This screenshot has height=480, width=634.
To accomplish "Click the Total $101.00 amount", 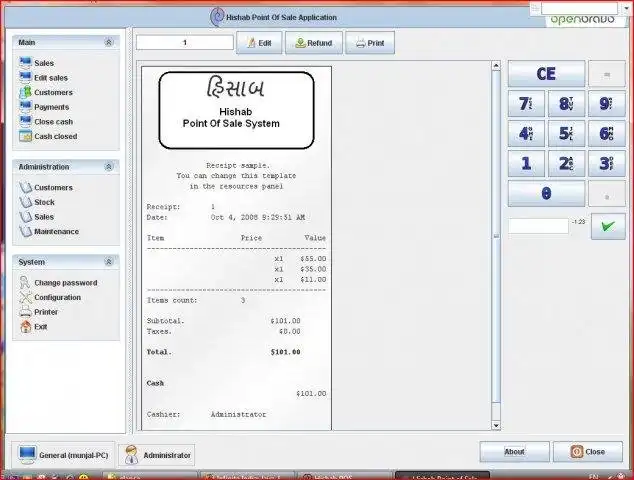I will click(285, 352).
